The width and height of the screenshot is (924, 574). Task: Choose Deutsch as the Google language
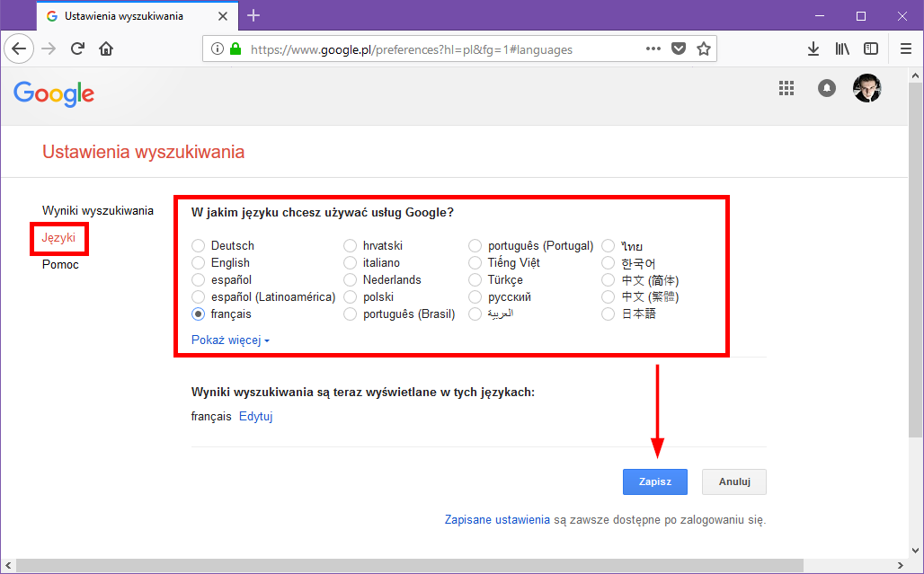[199, 246]
